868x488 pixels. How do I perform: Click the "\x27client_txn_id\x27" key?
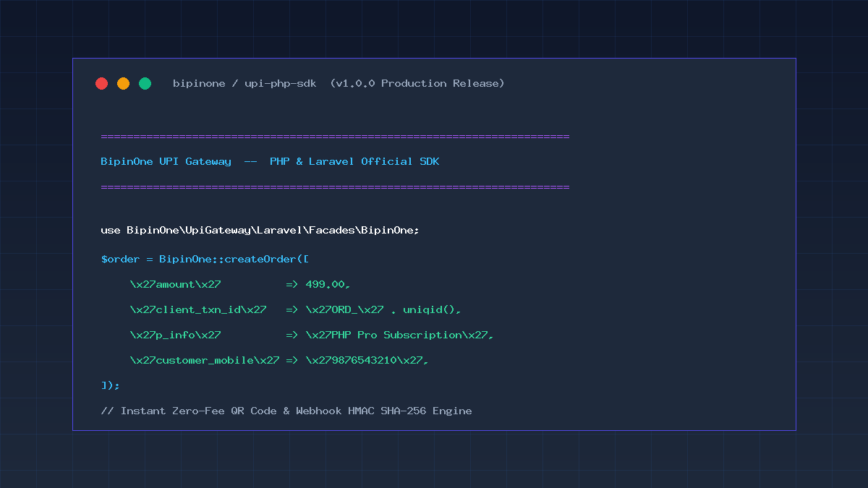click(198, 309)
